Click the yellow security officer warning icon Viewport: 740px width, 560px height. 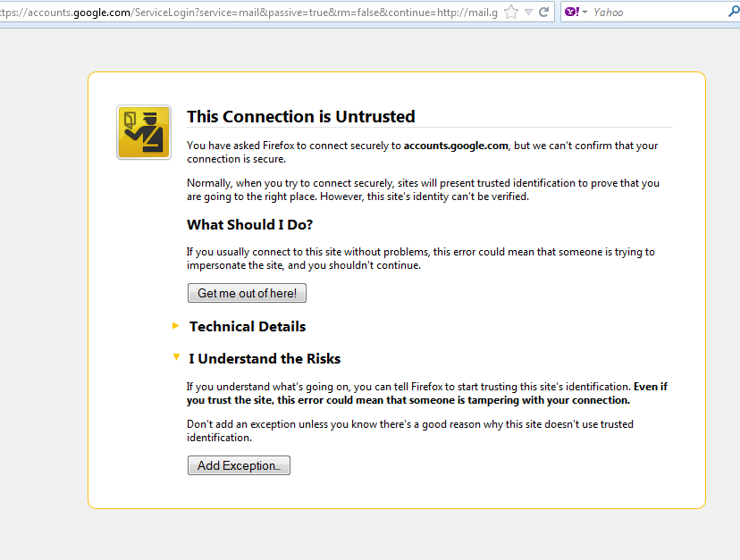[144, 132]
